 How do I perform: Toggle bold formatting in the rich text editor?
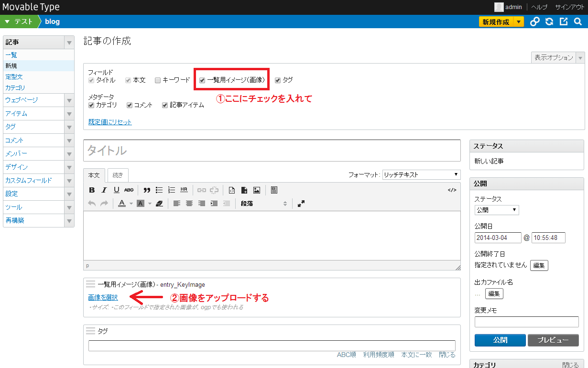click(x=91, y=190)
